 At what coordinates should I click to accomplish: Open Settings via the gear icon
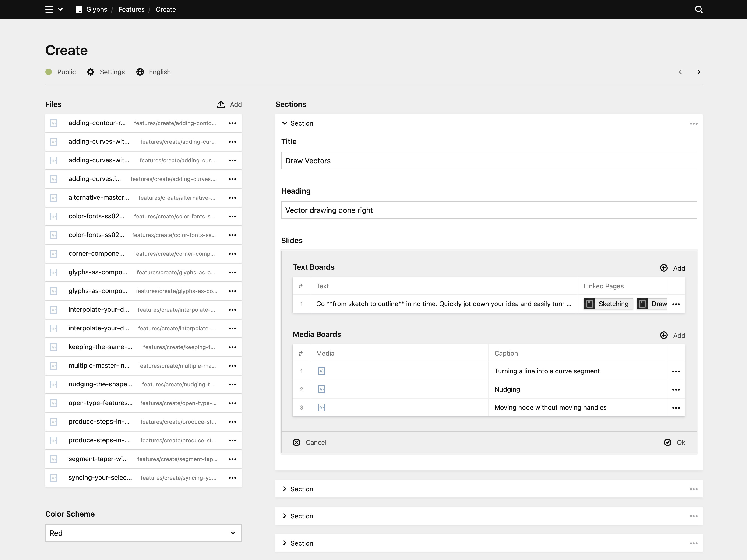tap(91, 72)
